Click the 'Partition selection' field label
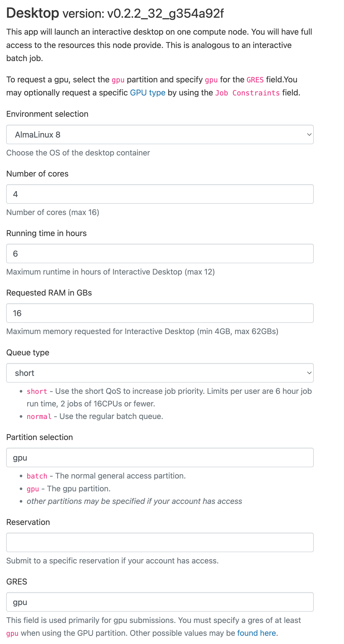Viewport: 344px width, 644px height. tap(39, 437)
